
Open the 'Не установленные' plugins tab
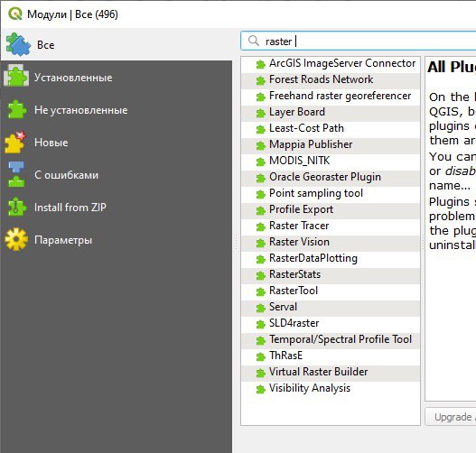pos(117,110)
